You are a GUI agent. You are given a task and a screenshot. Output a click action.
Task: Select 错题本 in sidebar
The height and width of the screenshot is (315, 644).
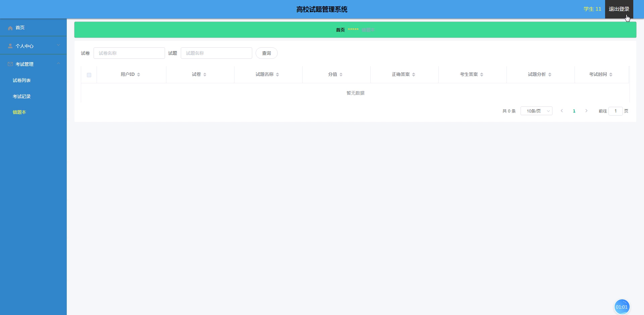[19, 112]
